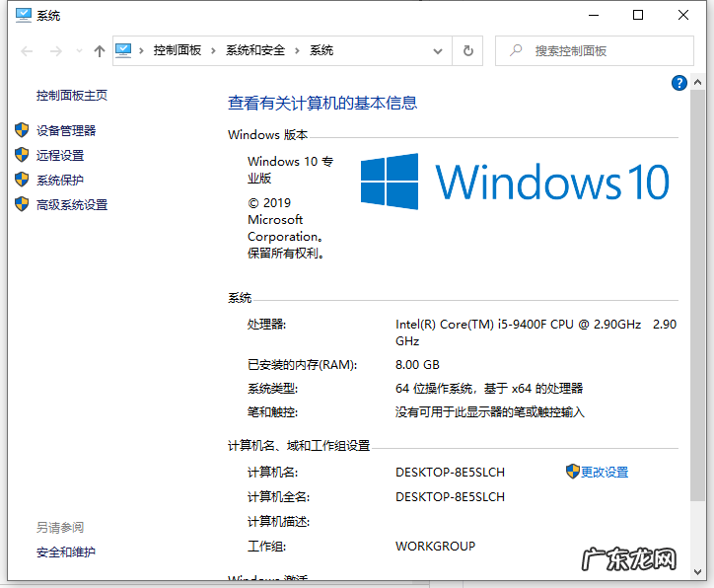Go back with the back arrow
This screenshot has height=588, width=714.
27,51
